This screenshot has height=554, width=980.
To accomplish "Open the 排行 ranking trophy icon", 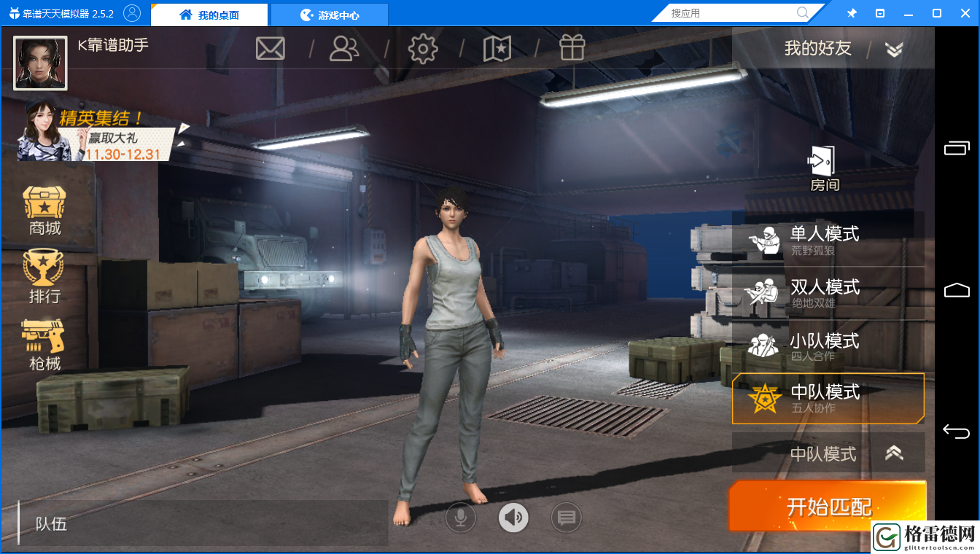I will pyautogui.click(x=44, y=277).
